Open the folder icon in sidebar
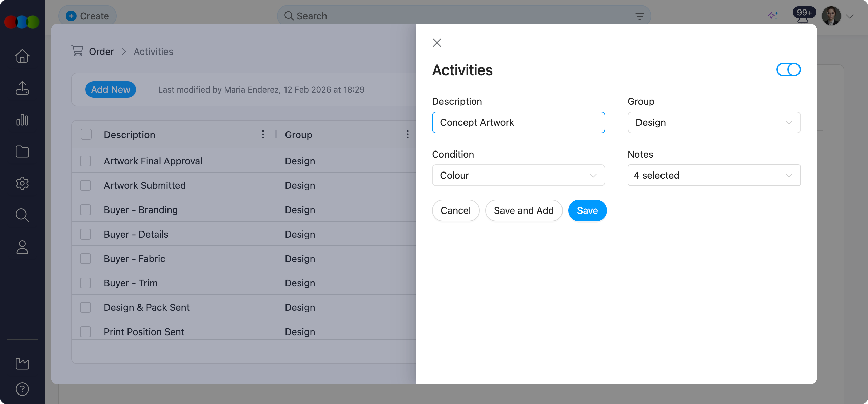This screenshot has width=868, height=404. click(22, 151)
